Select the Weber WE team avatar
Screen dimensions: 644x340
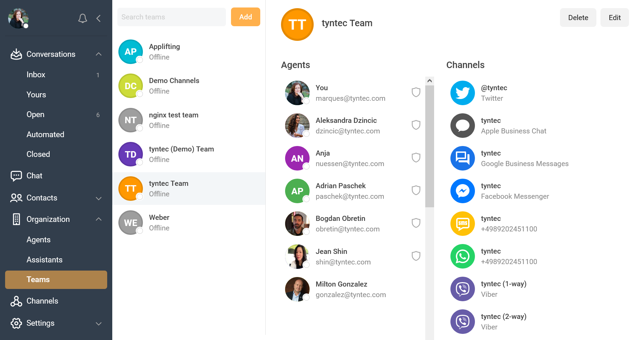131,223
